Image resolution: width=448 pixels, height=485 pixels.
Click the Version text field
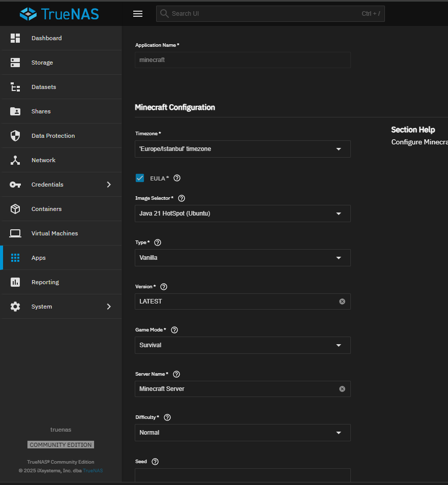(x=243, y=301)
